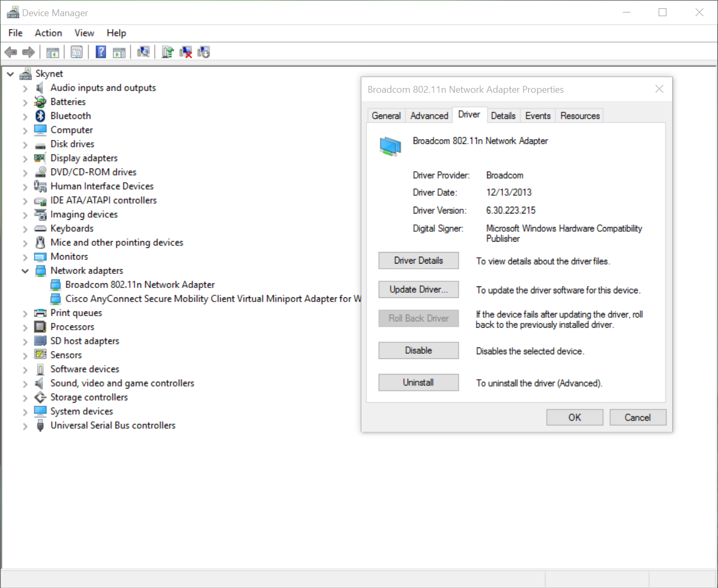Screen dimensions: 718x588
Task: Click the speaker icon for Sound, video and game controllers
Action: click(39, 383)
